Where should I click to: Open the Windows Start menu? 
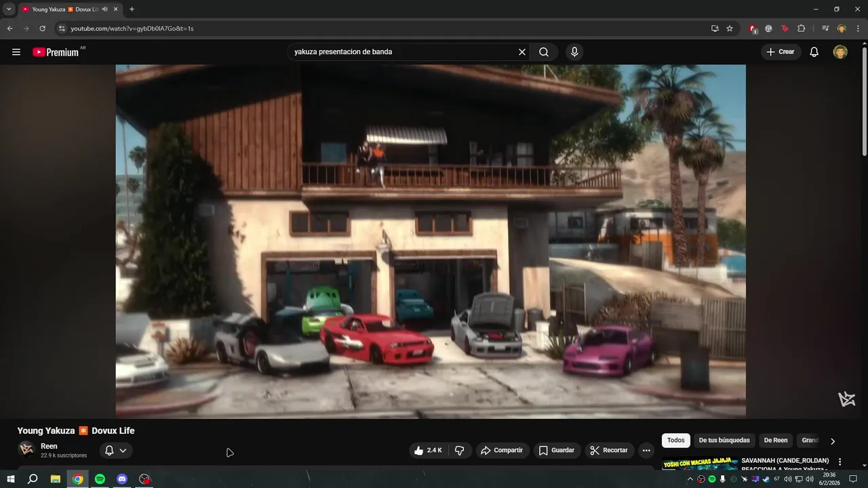(x=11, y=479)
